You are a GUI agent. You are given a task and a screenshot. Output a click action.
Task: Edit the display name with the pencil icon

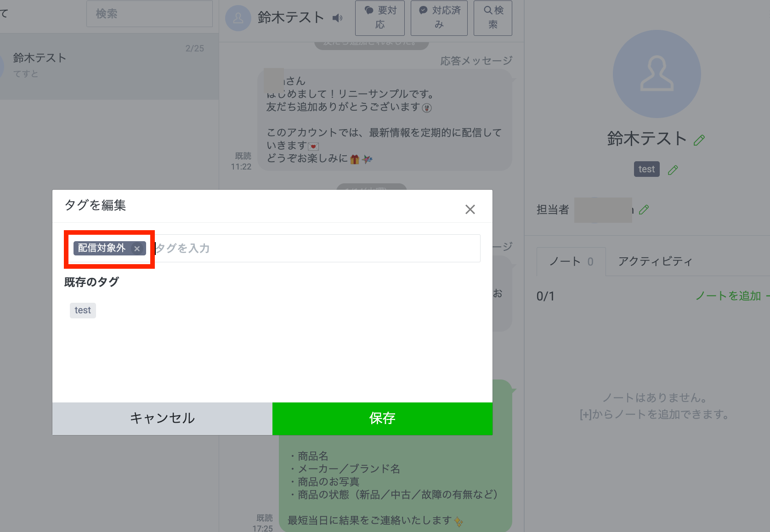point(699,139)
